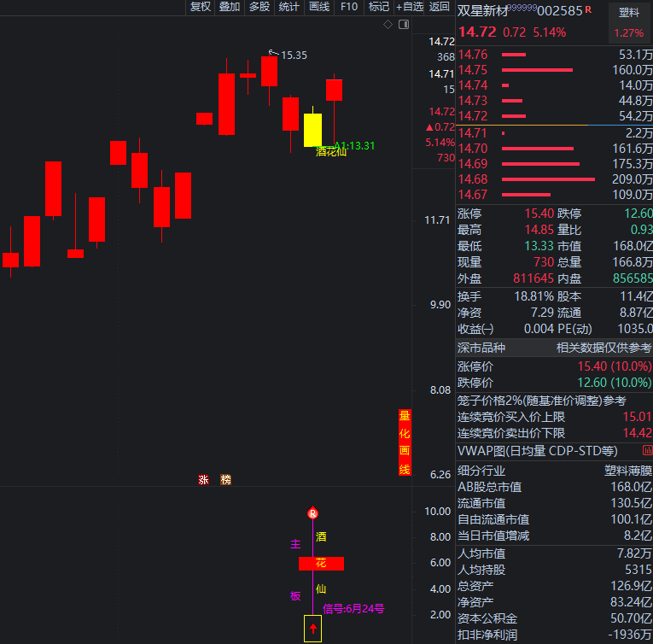Click the 自由流通市值 row
Image resolution: width=653 pixels, height=644 pixels.
click(554, 519)
